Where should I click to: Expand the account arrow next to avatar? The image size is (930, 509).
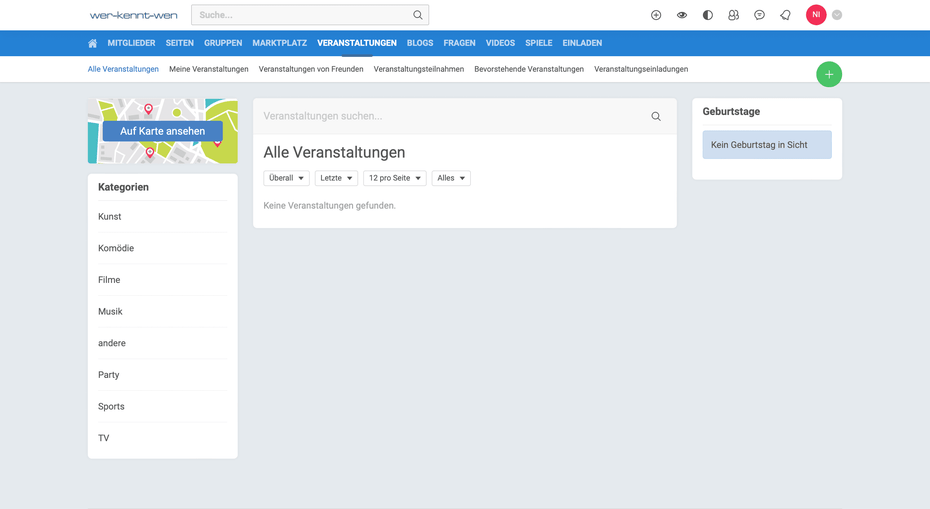pyautogui.click(x=837, y=15)
